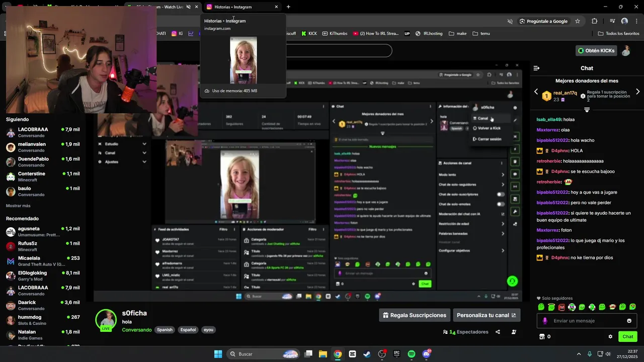This screenshot has width=644, height=362.
Task: Open a new Chrome tab
Action: [x=288, y=7]
